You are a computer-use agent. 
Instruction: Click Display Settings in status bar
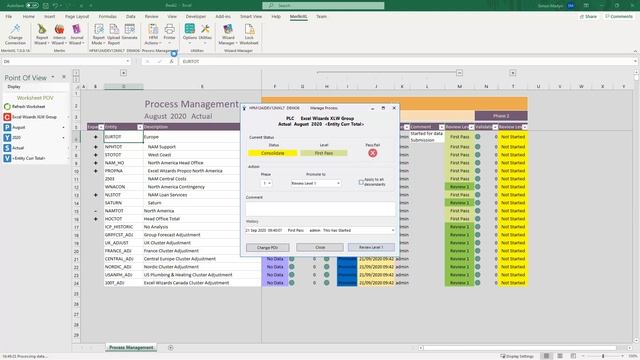tap(517, 356)
